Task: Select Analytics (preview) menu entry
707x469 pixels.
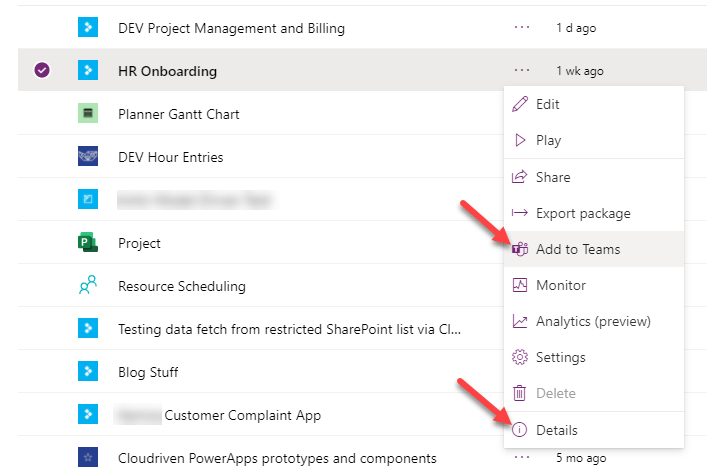Action: click(593, 321)
